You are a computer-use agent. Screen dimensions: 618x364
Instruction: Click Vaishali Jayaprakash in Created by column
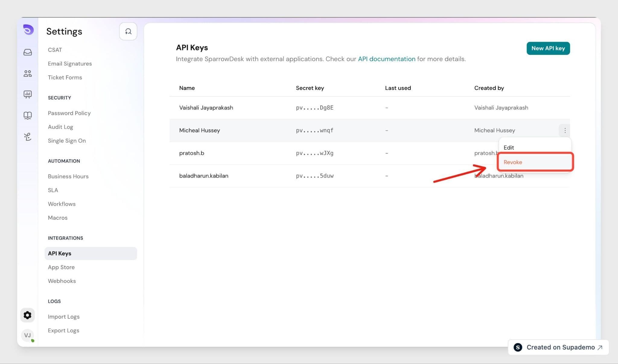coord(501,108)
